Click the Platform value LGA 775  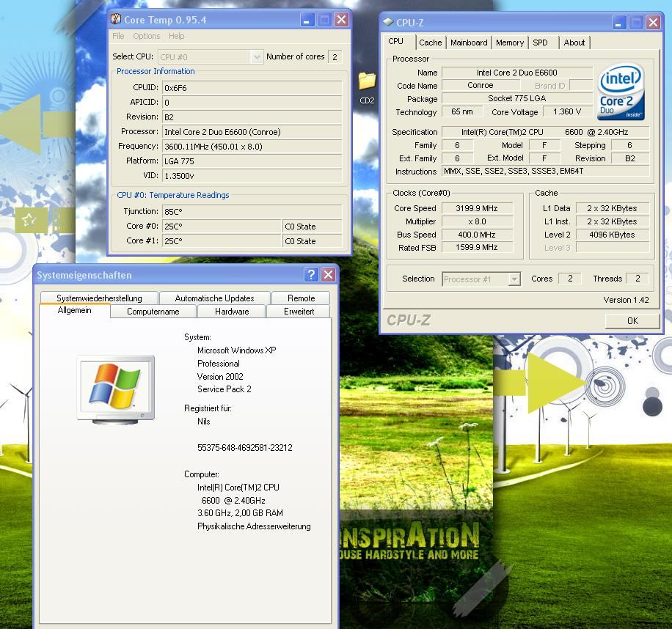pos(252,161)
